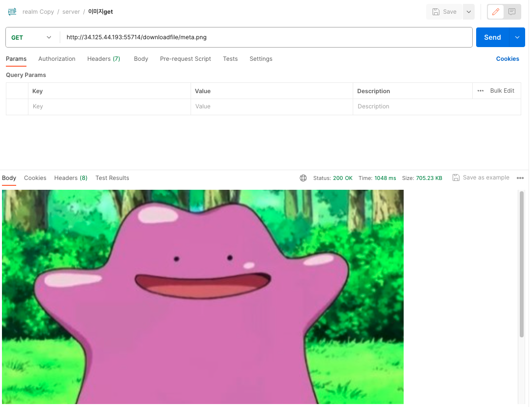Open the Settings tab
Screen dimensions: 532x407
click(x=261, y=59)
